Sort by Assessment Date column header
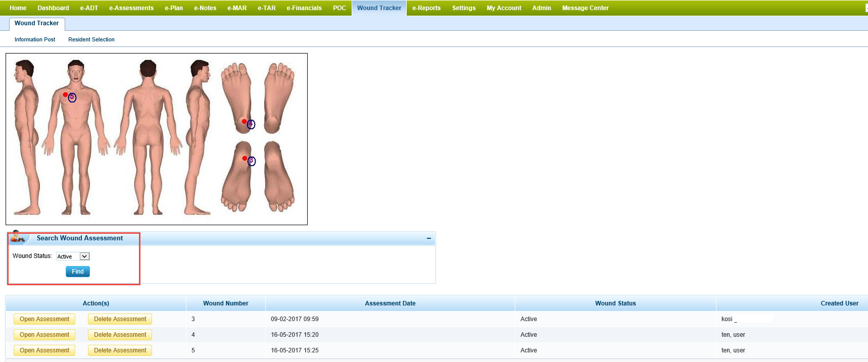Image resolution: width=868 pixels, height=362 pixels. (390, 303)
